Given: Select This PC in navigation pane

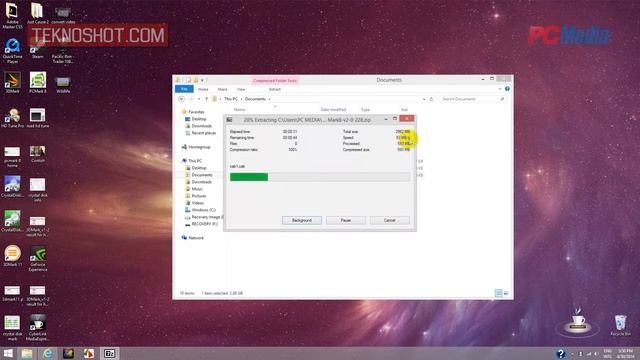Looking at the screenshot, I should (x=195, y=161).
